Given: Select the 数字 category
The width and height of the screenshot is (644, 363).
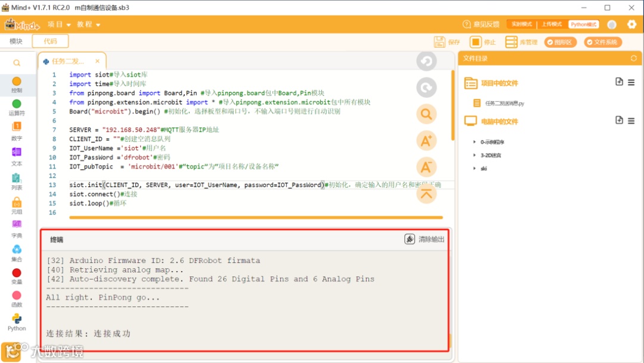Looking at the screenshot, I should point(17,131).
